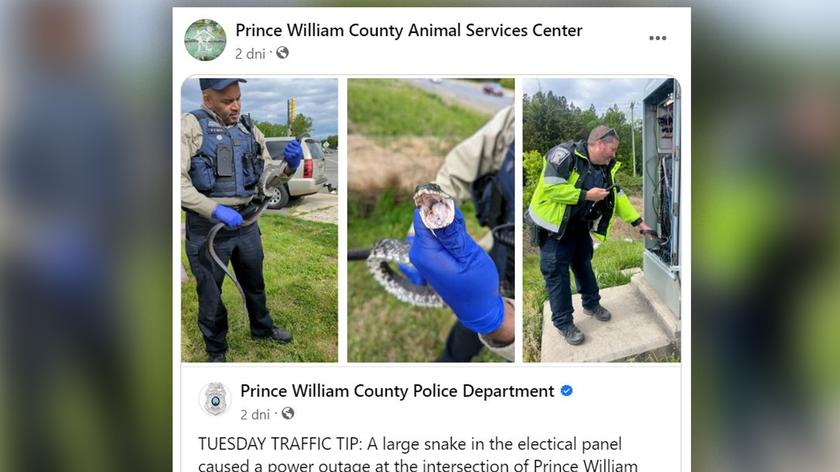Click the Police Department badge avatar
The image size is (840, 472).
point(215,399)
